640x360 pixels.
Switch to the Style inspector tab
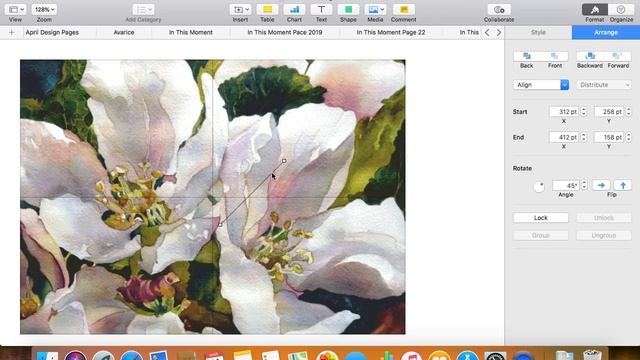[x=538, y=32]
